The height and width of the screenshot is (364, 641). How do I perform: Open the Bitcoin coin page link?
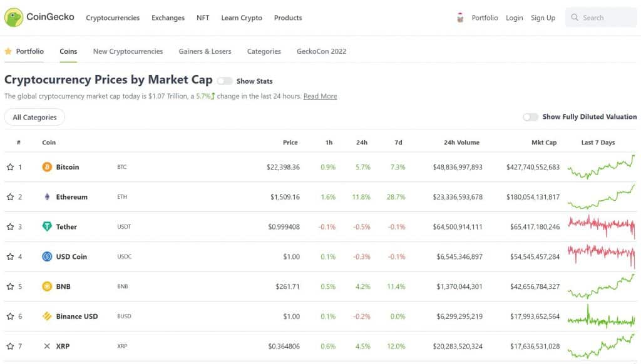click(x=68, y=167)
